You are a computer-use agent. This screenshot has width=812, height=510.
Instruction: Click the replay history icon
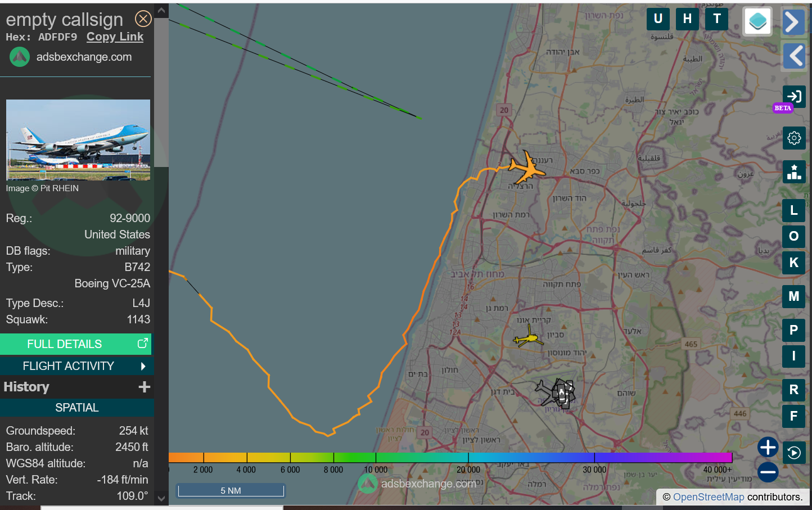[793, 453]
